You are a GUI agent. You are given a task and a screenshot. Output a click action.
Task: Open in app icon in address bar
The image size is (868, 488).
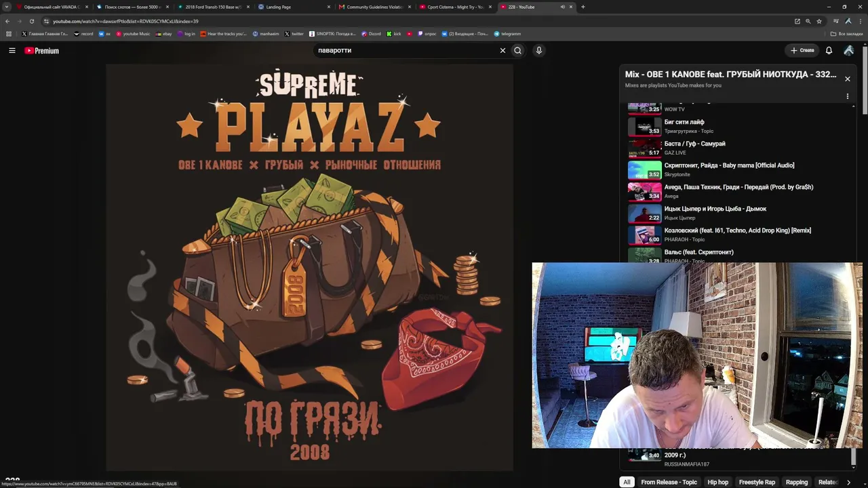click(797, 21)
